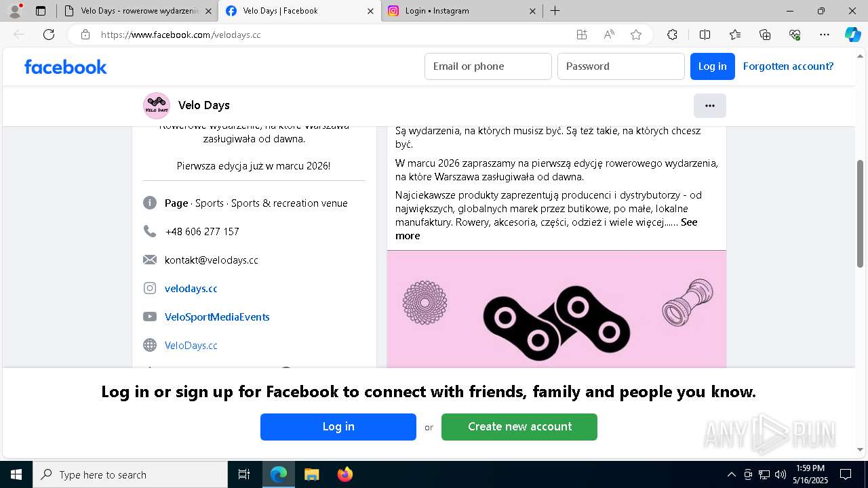Image resolution: width=868 pixels, height=488 pixels.
Task: Click the email kontakt@velodays.cc
Action: (212, 260)
